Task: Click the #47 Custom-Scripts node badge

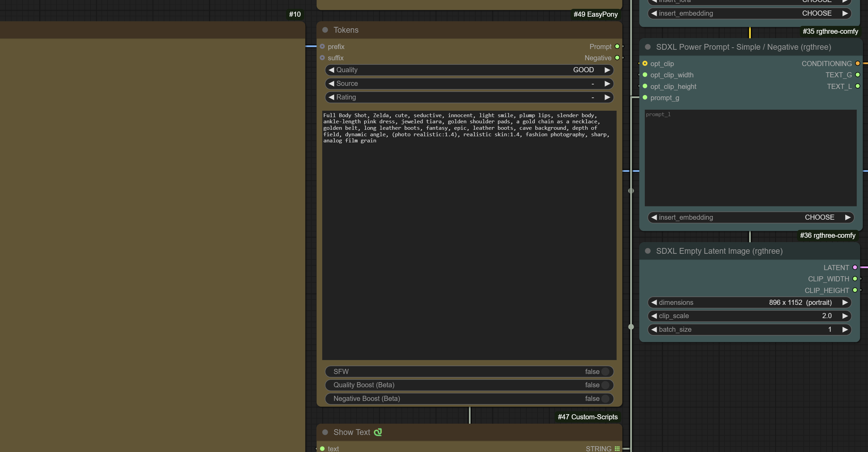Action: (587, 417)
